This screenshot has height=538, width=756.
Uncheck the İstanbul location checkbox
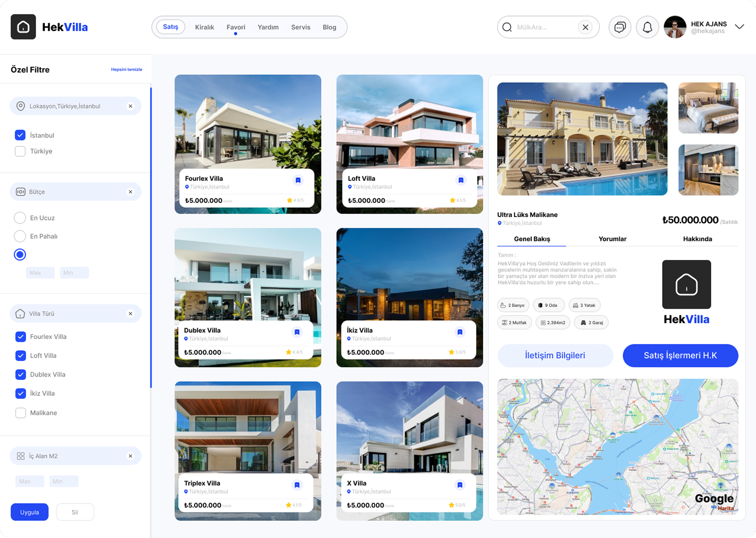click(x=20, y=135)
